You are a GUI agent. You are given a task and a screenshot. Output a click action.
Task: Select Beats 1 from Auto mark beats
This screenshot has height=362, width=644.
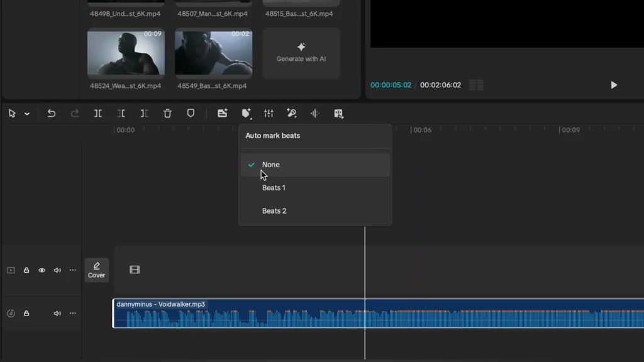click(274, 187)
